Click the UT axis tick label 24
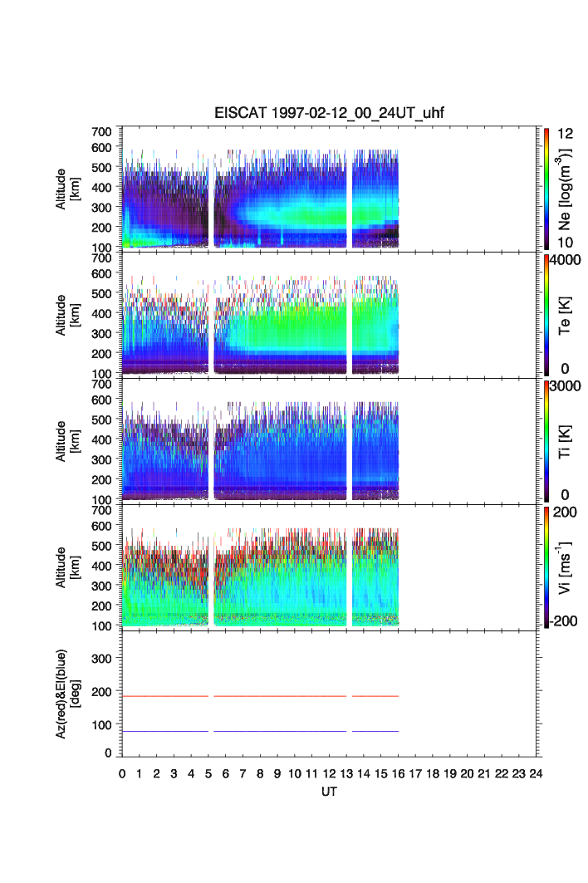 536,773
